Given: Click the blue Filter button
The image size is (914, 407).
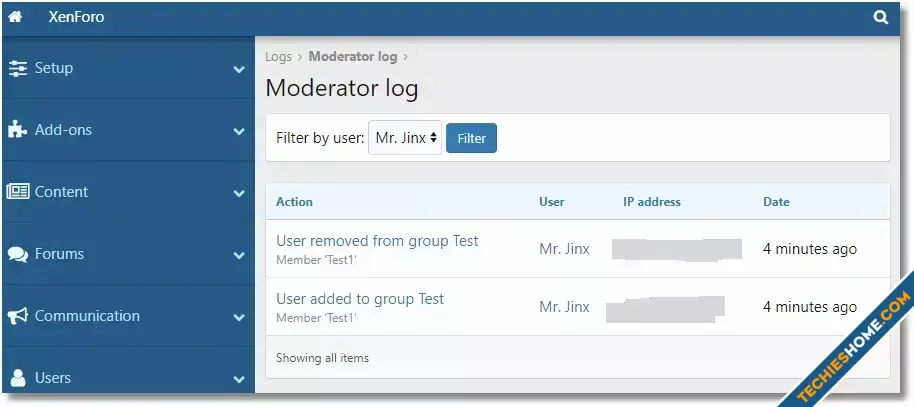Looking at the screenshot, I should [x=471, y=138].
